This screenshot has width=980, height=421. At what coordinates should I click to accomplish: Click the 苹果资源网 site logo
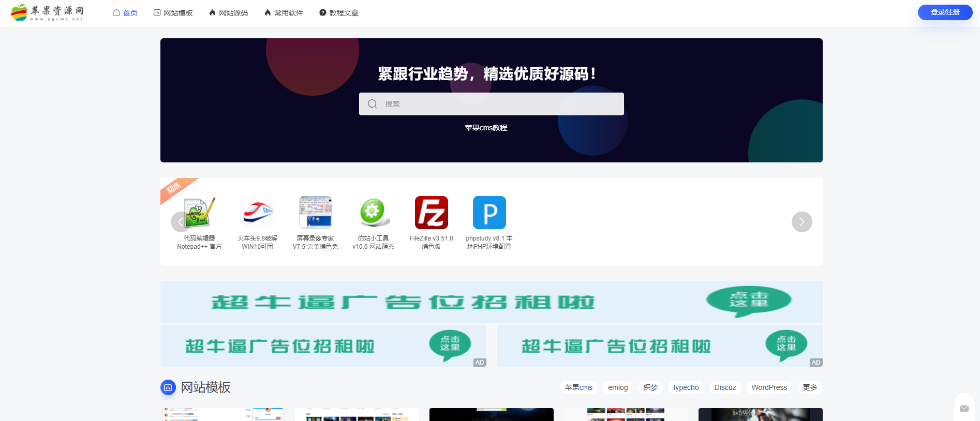48,12
